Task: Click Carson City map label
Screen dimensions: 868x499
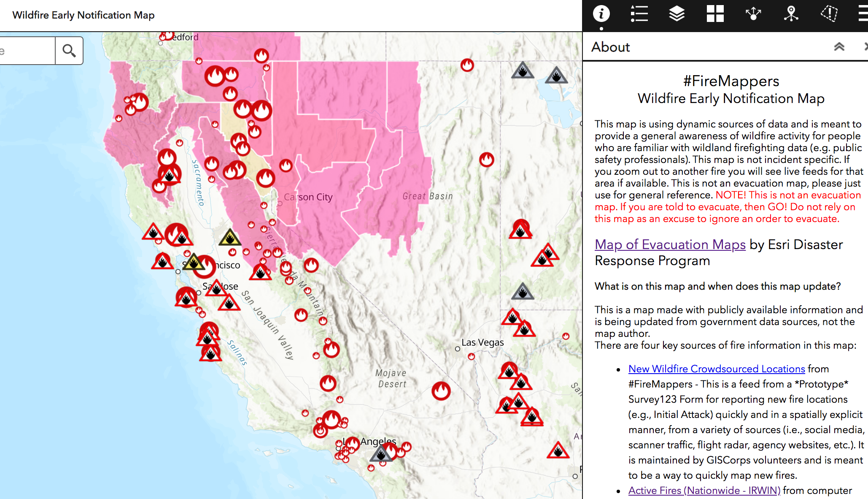Action: pos(308,197)
